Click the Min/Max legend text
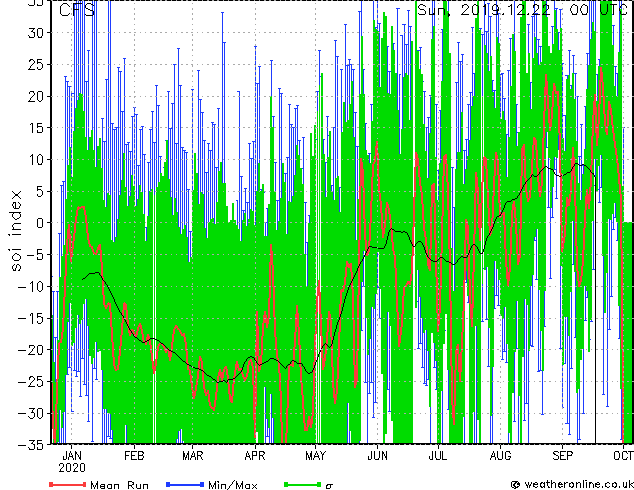This screenshot has width=634, height=490. pyautogui.click(x=233, y=485)
